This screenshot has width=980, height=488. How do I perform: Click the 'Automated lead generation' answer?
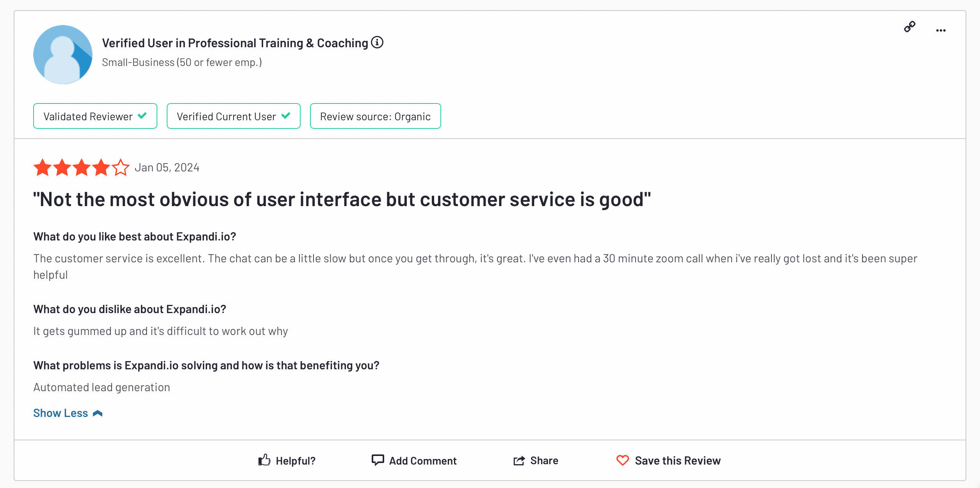point(102,387)
